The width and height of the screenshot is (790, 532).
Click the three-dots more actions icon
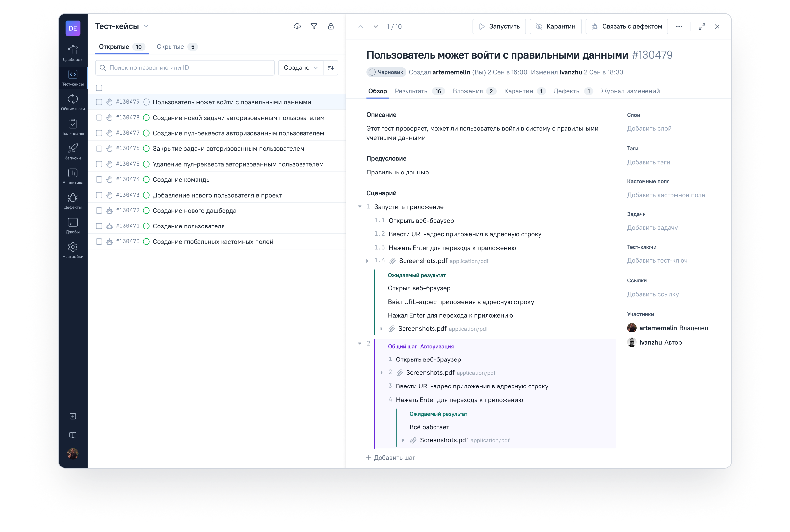click(x=679, y=26)
